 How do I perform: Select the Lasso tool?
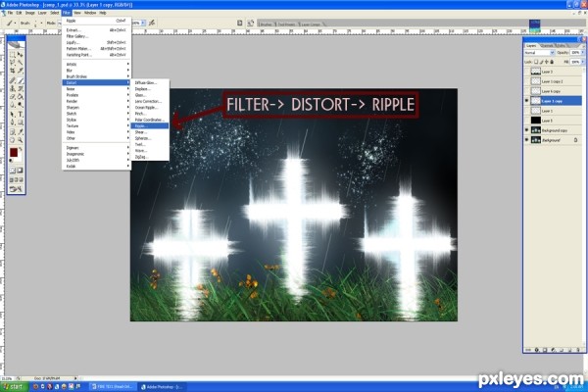13,63
